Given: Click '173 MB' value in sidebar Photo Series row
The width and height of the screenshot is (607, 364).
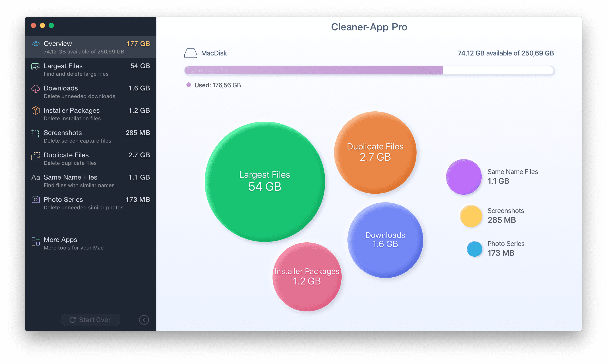Looking at the screenshot, I should pyautogui.click(x=138, y=199).
